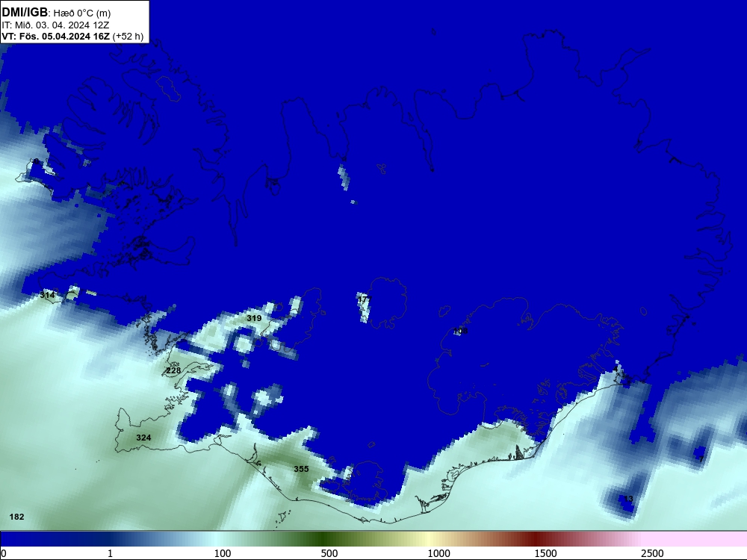
Task: Click the legend label 1
Action: tap(110, 553)
